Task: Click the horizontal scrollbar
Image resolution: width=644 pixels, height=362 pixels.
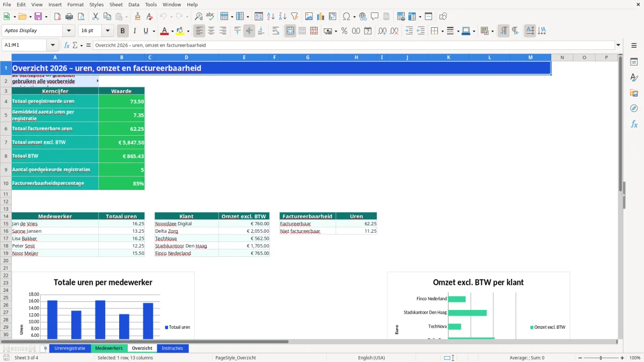Action: (x=145, y=341)
